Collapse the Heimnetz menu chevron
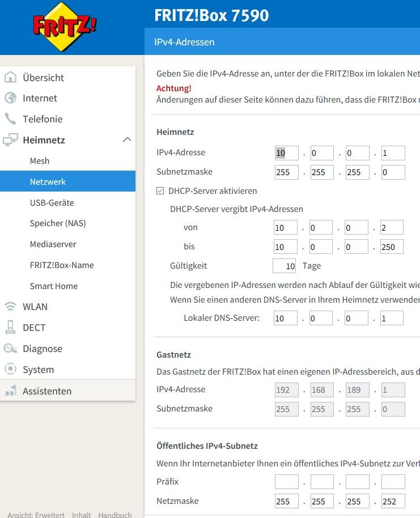The image size is (420, 518). [x=127, y=140]
